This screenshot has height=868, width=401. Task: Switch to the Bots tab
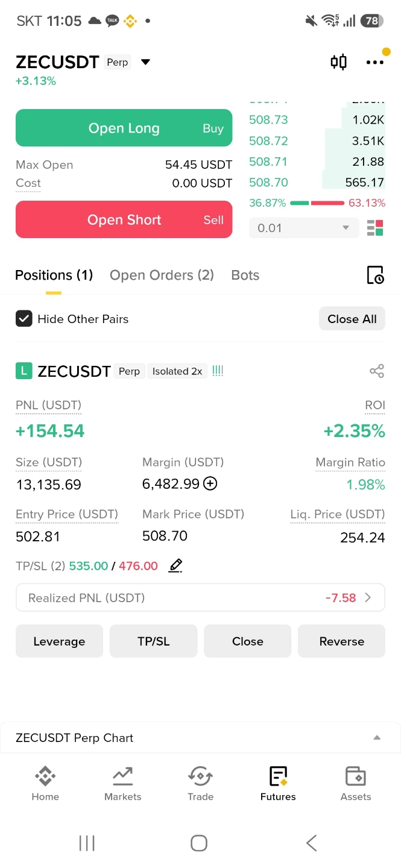point(245,275)
